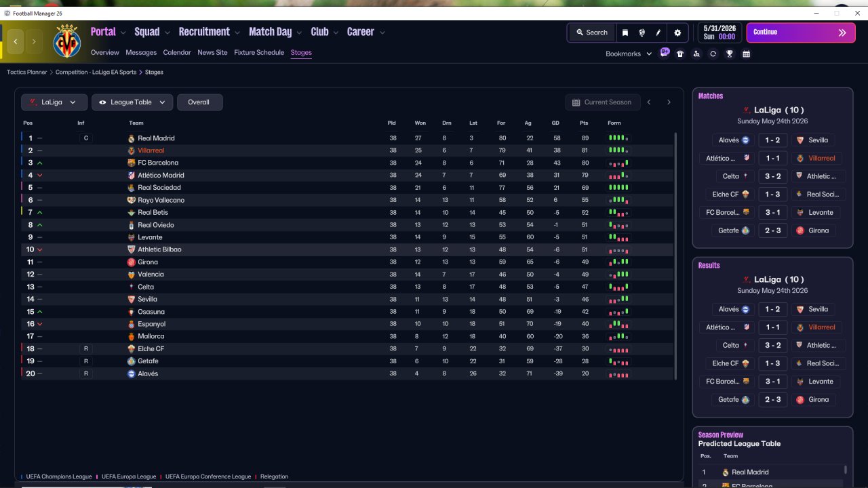The height and width of the screenshot is (488, 868).
Task: Click the Osasuna crest in the league table
Action: 132,312
